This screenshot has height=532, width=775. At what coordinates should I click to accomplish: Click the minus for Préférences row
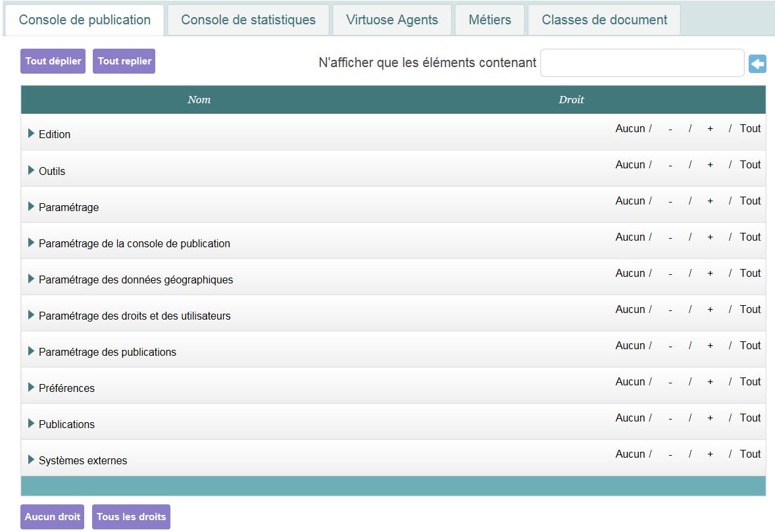click(x=670, y=383)
